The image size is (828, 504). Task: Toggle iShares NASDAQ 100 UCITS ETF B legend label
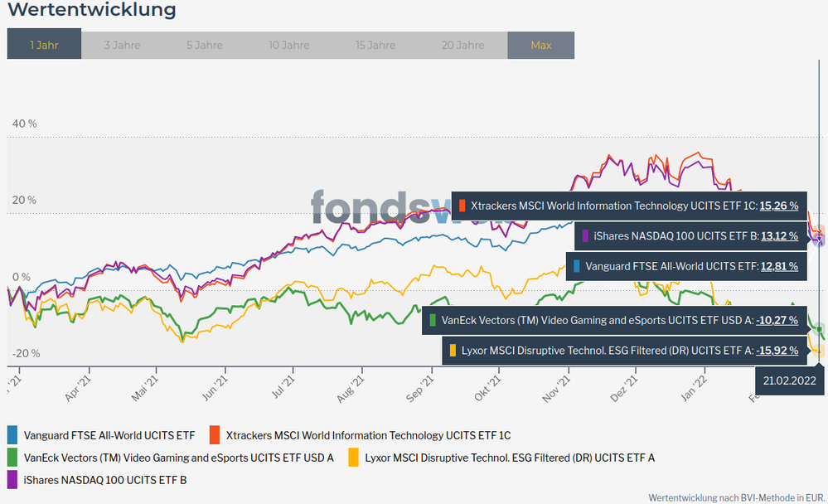(105, 479)
